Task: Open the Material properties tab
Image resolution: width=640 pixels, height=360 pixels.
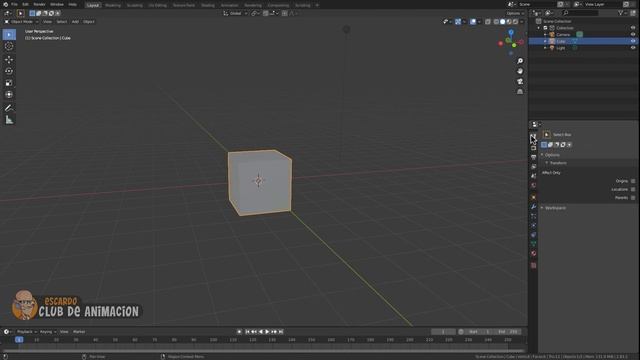Action: pos(533,253)
